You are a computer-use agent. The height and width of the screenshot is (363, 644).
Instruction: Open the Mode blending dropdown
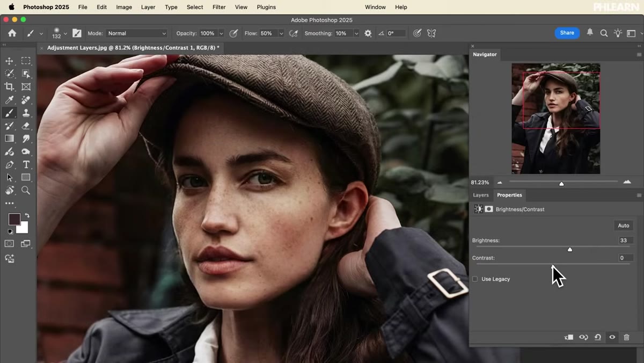click(x=137, y=33)
